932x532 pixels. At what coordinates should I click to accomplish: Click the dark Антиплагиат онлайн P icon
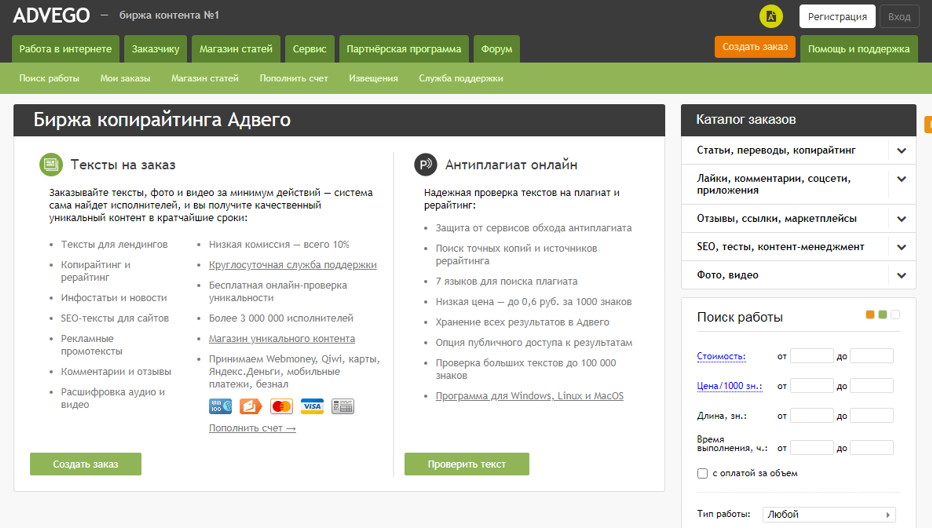tap(426, 165)
